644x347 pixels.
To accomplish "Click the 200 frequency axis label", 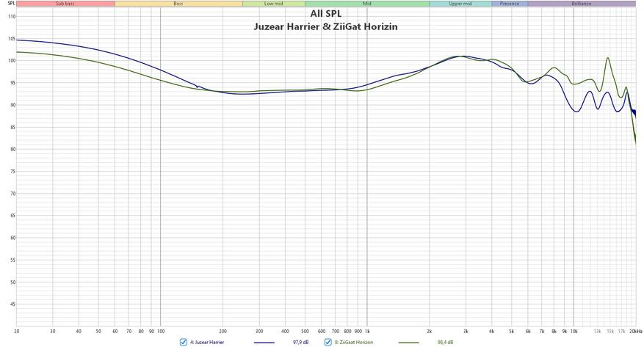I will 222,331.
